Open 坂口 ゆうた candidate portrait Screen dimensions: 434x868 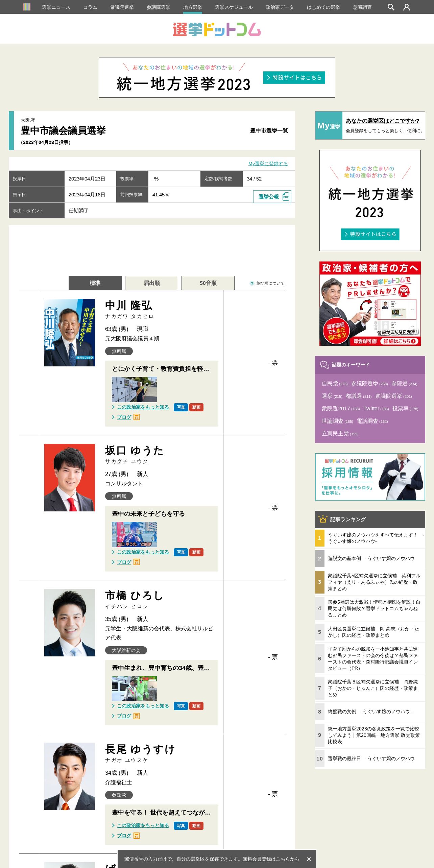click(70, 478)
